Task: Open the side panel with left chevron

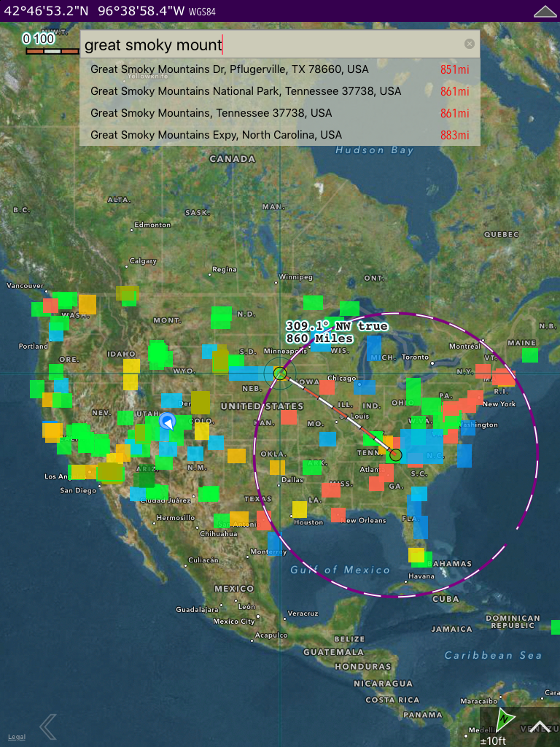Action: pyautogui.click(x=48, y=727)
